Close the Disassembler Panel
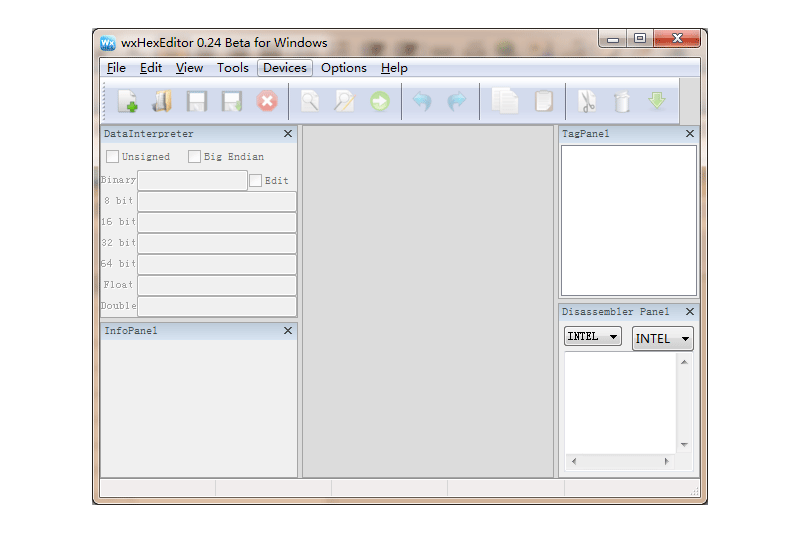 [x=690, y=312]
